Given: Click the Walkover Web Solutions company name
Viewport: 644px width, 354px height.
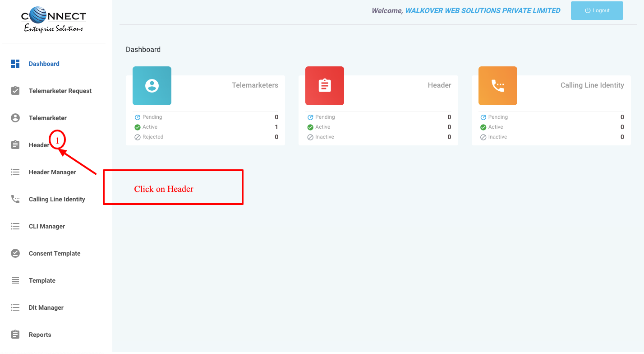Looking at the screenshot, I should (x=483, y=11).
